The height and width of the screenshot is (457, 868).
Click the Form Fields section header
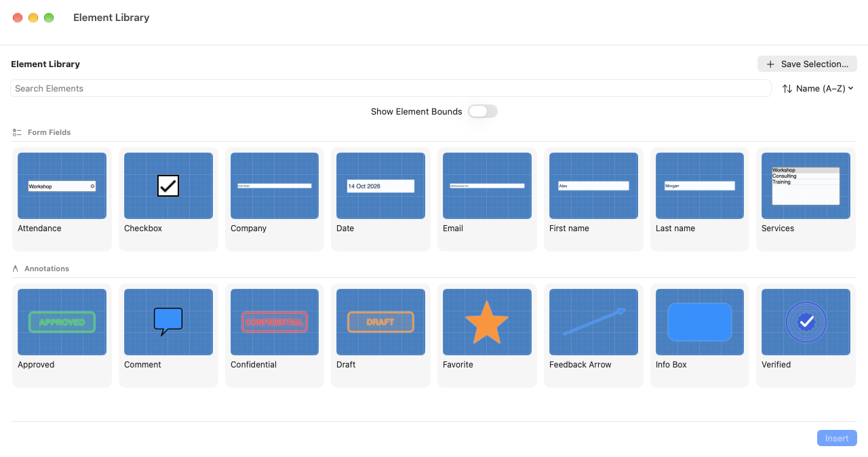coord(50,132)
